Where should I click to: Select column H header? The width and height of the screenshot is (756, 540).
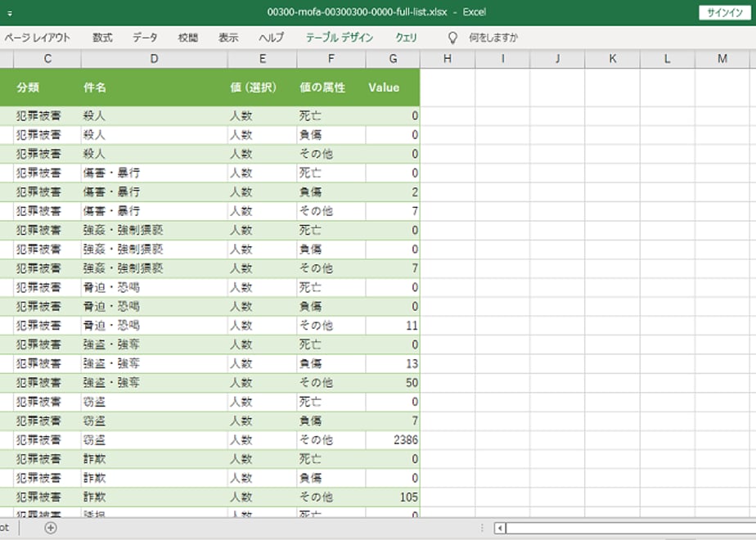click(x=448, y=59)
